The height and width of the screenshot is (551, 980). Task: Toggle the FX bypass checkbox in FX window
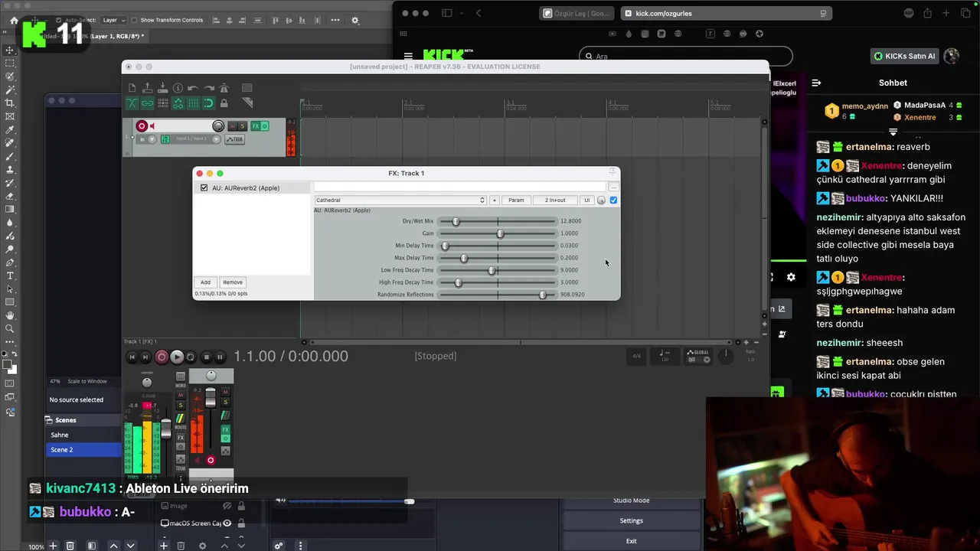(613, 201)
